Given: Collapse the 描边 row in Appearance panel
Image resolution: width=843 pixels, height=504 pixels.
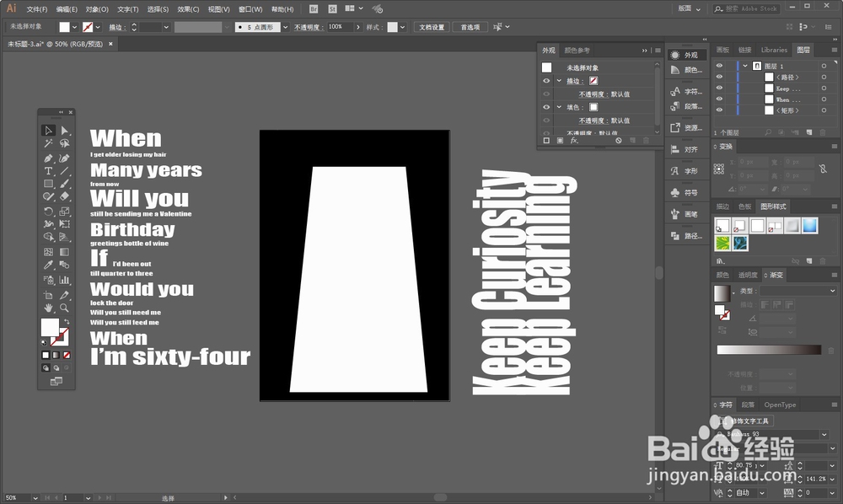Looking at the screenshot, I should pyautogui.click(x=559, y=81).
